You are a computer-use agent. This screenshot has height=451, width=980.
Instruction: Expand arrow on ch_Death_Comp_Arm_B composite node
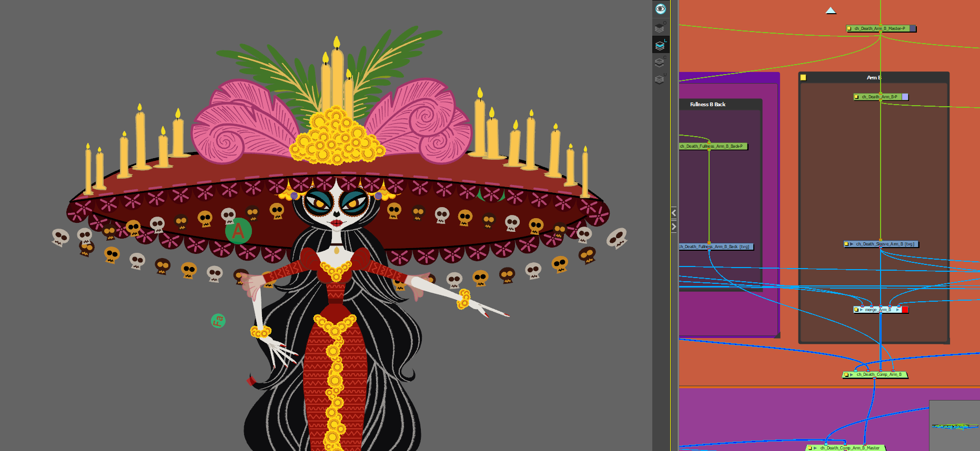coord(852,375)
